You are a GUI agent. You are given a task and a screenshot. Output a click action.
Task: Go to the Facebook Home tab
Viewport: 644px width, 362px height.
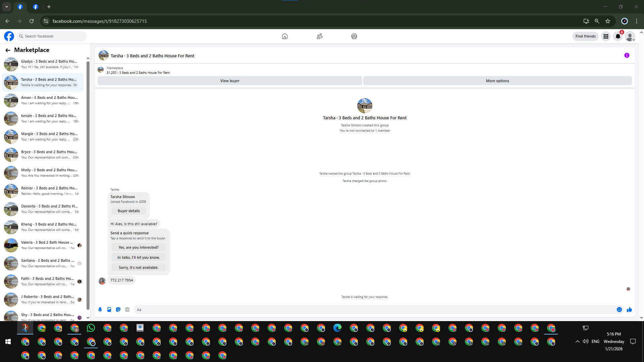pyautogui.click(x=284, y=36)
